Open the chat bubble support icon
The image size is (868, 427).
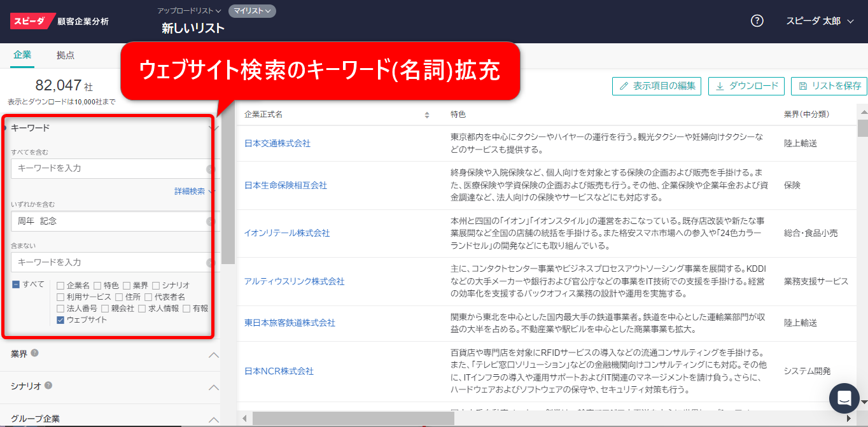coord(844,398)
